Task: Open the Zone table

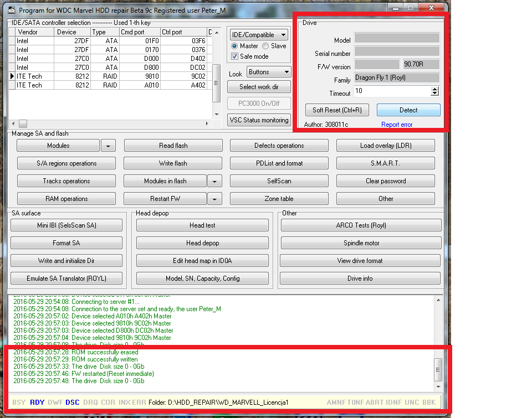Action: (x=279, y=199)
